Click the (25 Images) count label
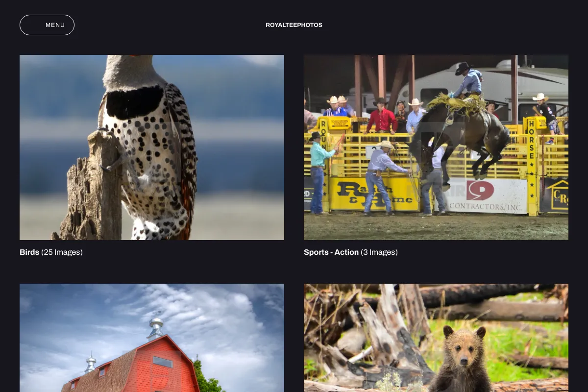Image resolution: width=588 pixels, height=392 pixels. (x=62, y=252)
